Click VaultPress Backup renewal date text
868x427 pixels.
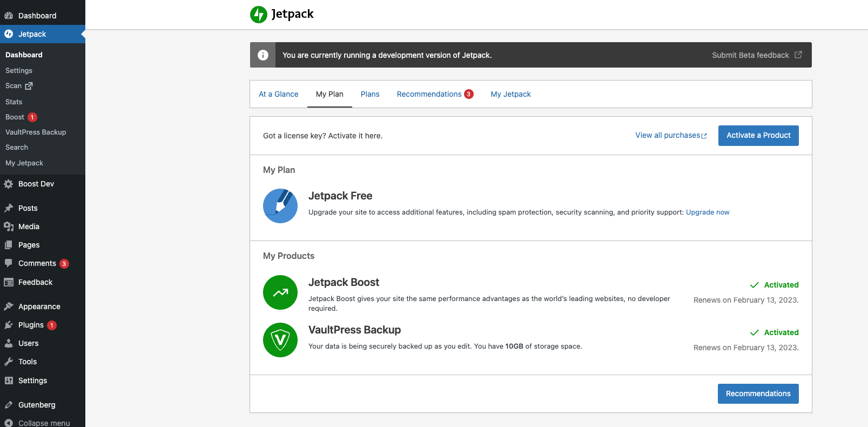pos(746,348)
